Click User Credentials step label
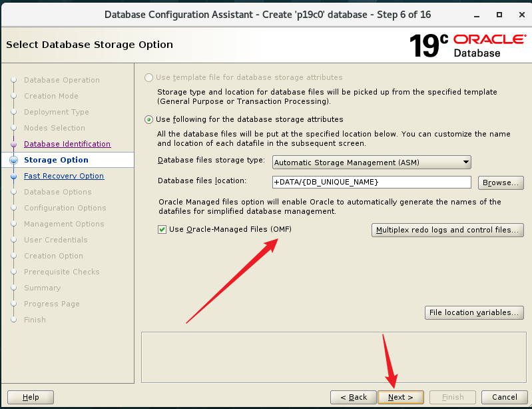The image size is (532, 409). 56,240
